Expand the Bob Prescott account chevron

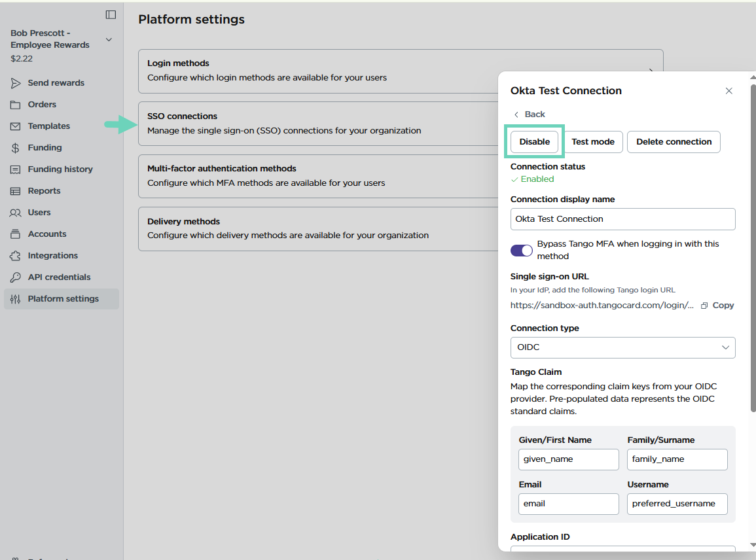point(109,39)
